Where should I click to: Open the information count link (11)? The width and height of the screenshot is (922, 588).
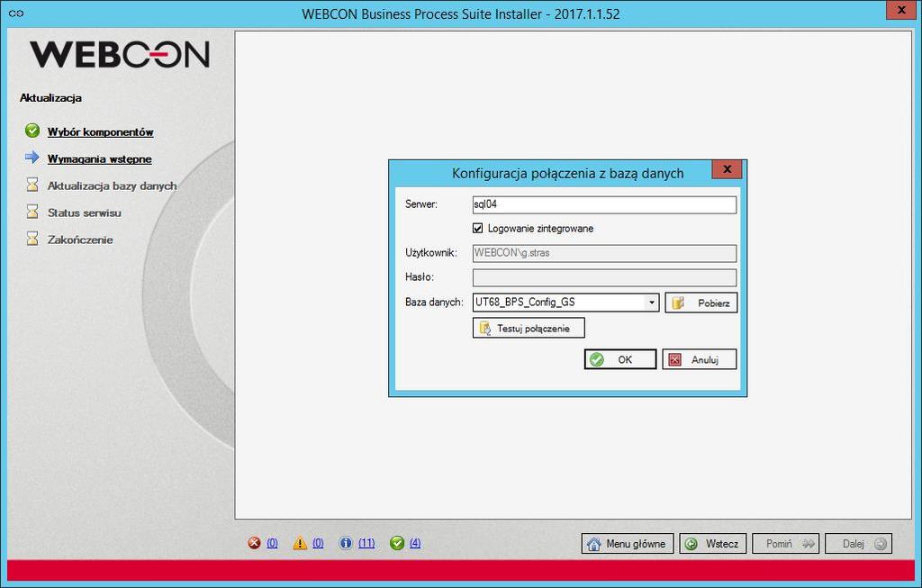(366, 543)
